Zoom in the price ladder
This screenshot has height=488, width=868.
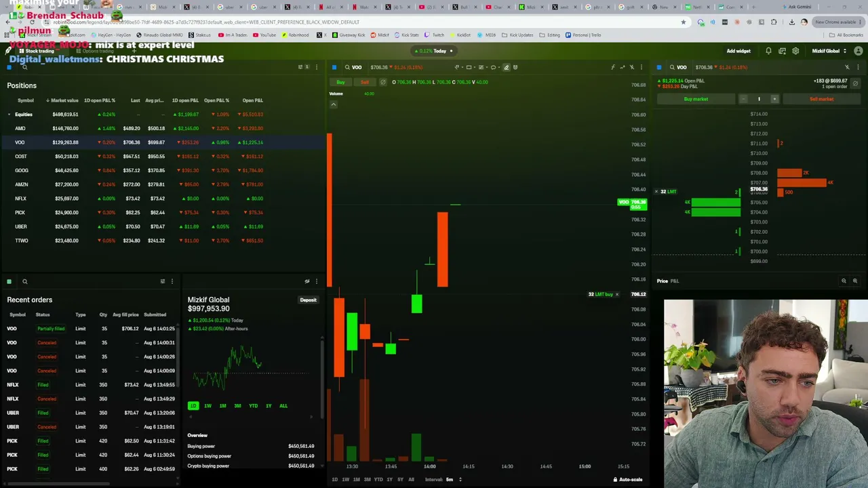pyautogui.click(x=854, y=281)
